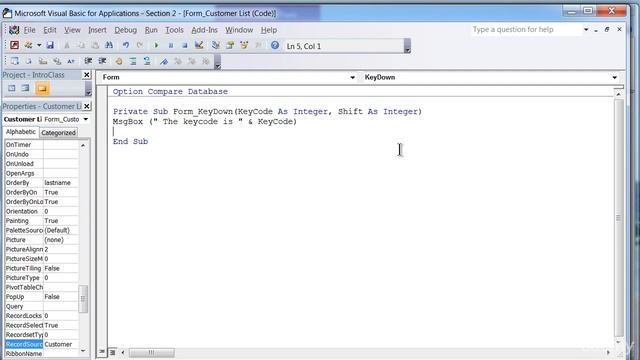The image size is (640, 360).
Task: Click Type a question for help field
Action: pyautogui.click(x=527, y=29)
